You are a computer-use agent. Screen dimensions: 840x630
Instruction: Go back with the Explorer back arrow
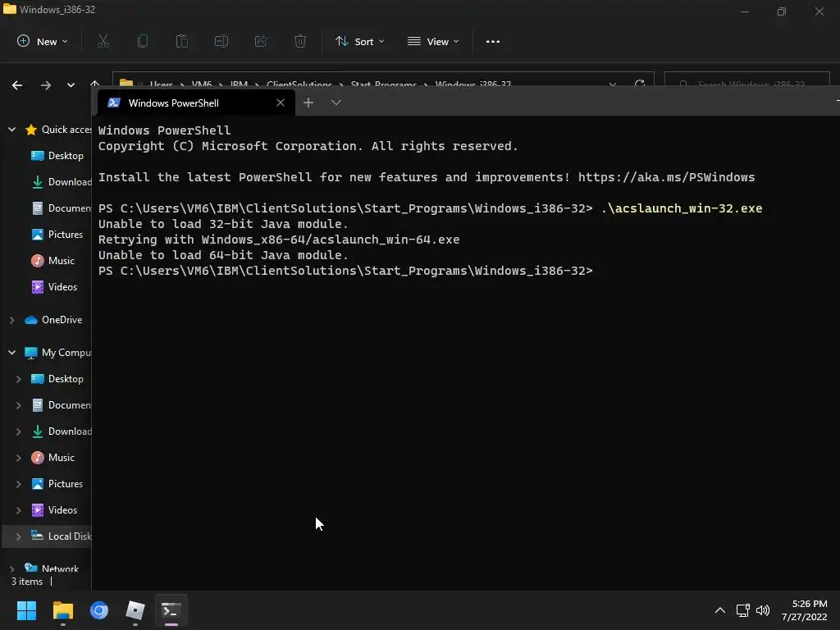pos(17,84)
